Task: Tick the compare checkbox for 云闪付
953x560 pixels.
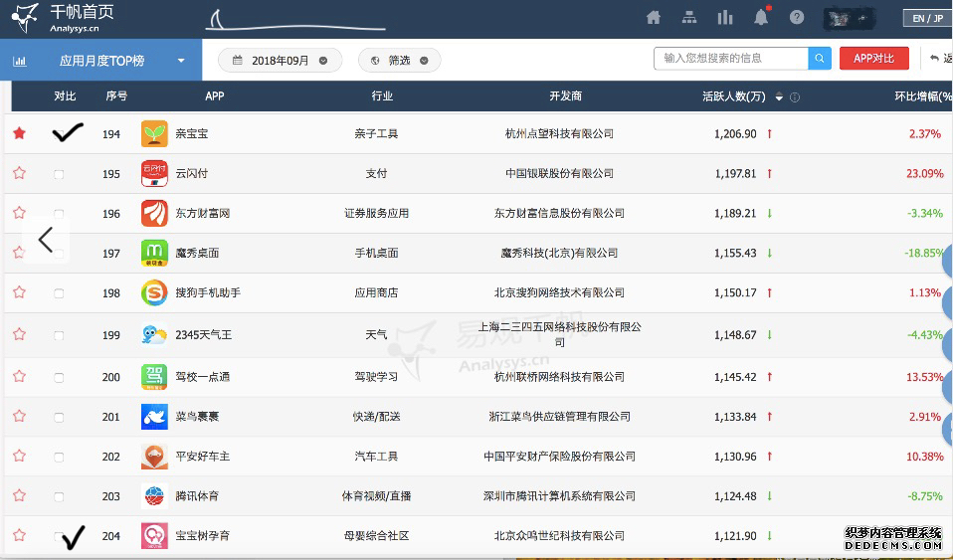Action: coord(59,174)
